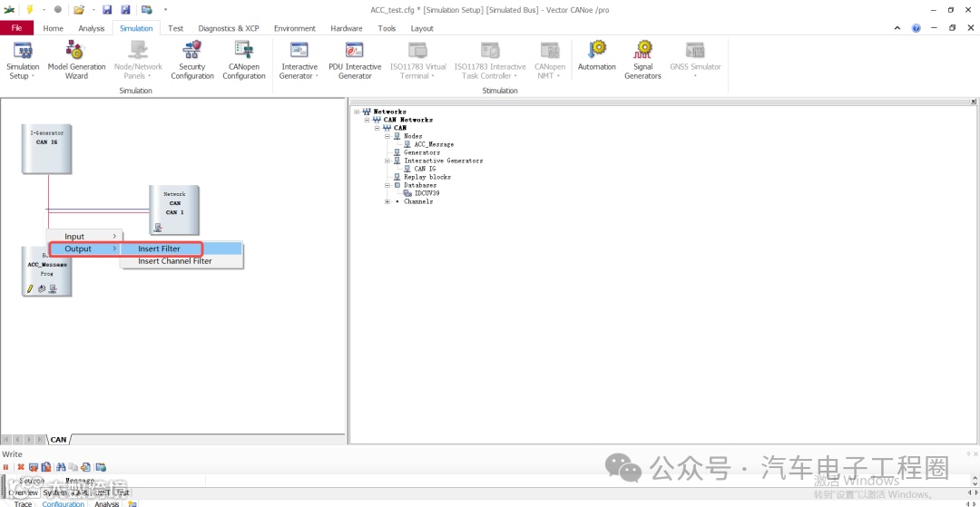
Task: Click the CANoe application logo icon
Action: point(9,9)
